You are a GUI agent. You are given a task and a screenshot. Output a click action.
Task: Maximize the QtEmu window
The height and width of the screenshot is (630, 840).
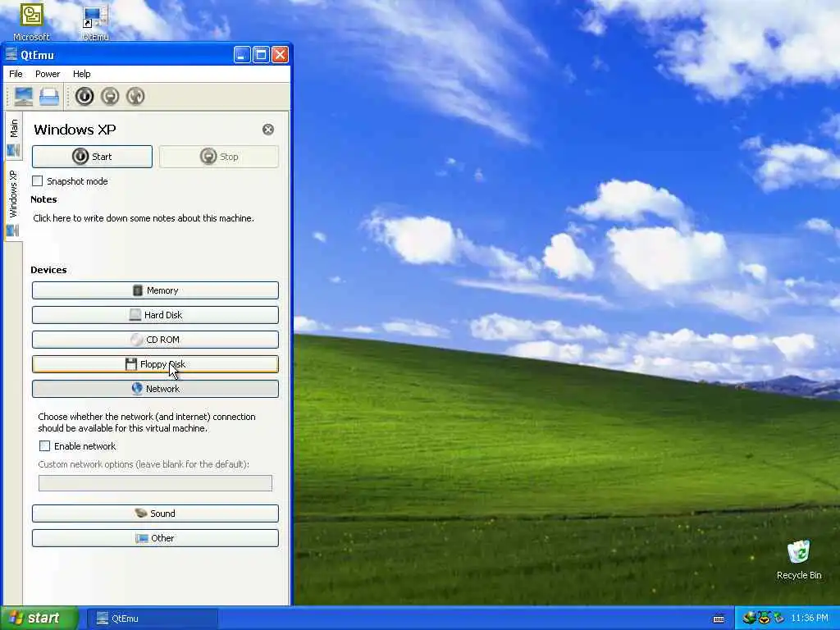click(x=261, y=55)
